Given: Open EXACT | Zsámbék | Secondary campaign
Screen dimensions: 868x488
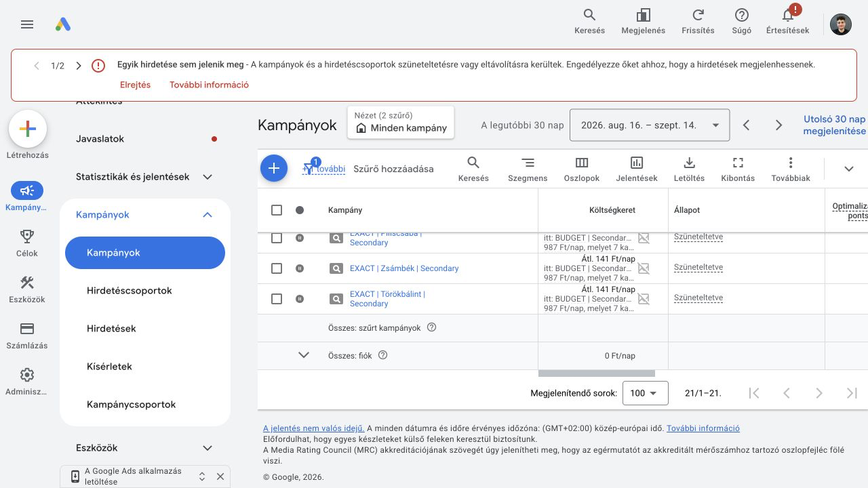Looking at the screenshot, I should click(404, 268).
